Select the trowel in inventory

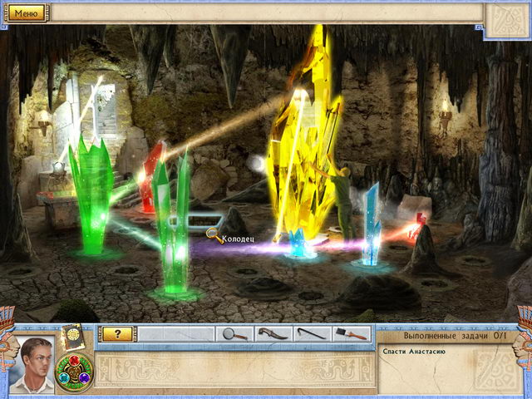point(352,333)
